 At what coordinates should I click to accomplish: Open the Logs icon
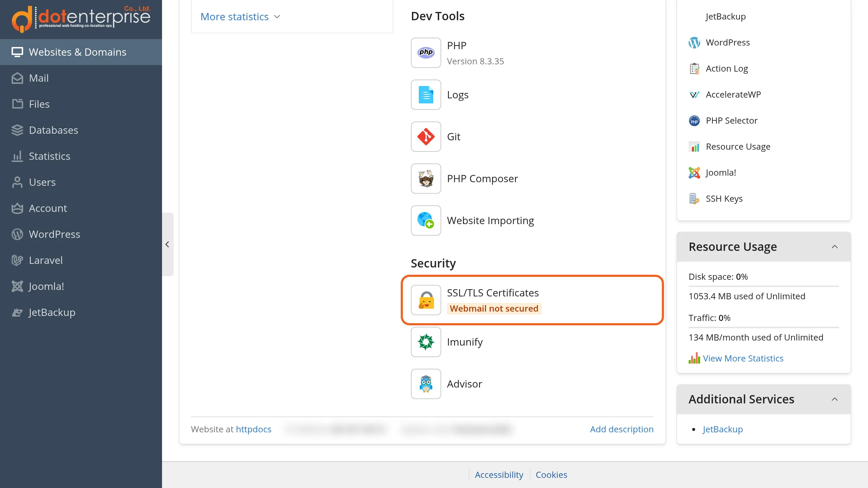click(426, 95)
